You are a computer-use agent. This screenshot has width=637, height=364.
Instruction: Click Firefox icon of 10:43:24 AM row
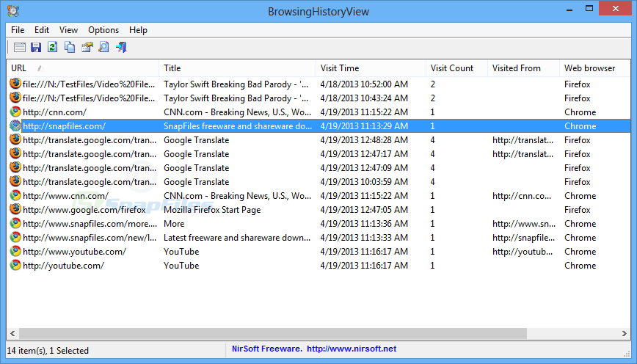(x=15, y=98)
